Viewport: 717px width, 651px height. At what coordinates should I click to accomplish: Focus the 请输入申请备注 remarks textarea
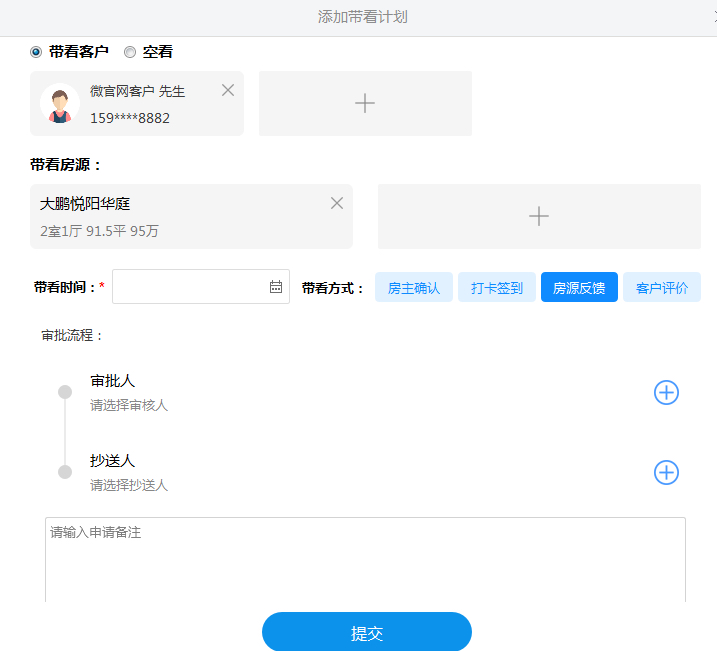click(365, 560)
